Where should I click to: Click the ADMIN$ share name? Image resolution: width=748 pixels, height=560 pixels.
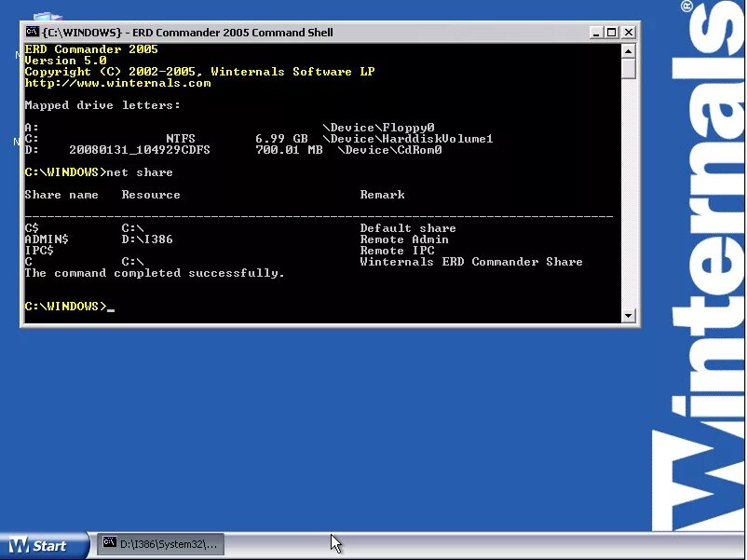47,239
